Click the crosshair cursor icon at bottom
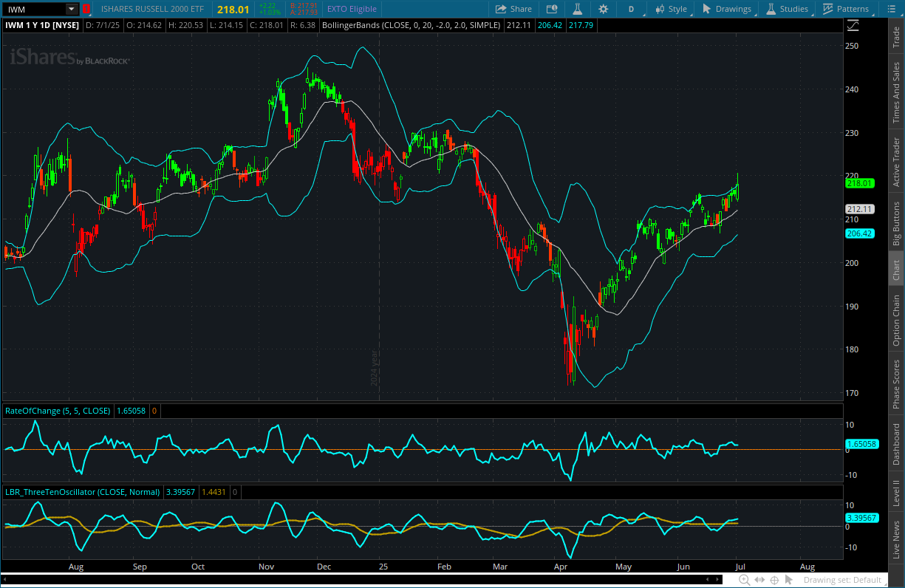The image size is (905, 588). [x=774, y=580]
